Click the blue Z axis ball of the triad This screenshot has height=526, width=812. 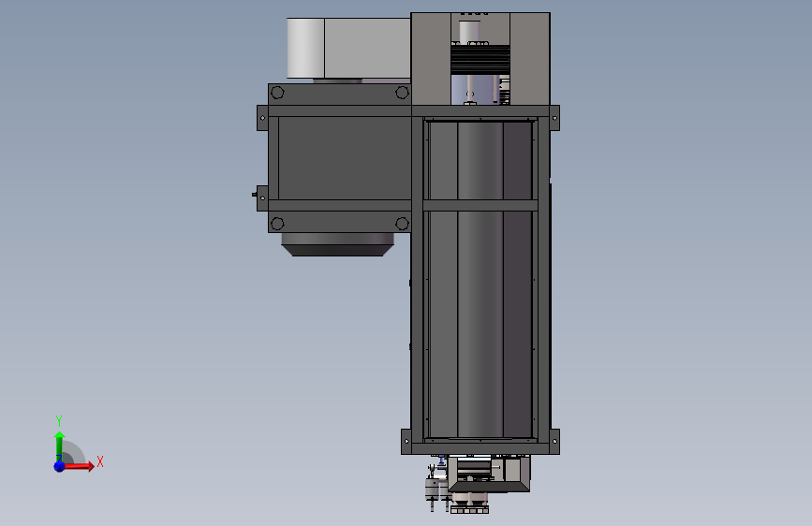(x=59, y=466)
